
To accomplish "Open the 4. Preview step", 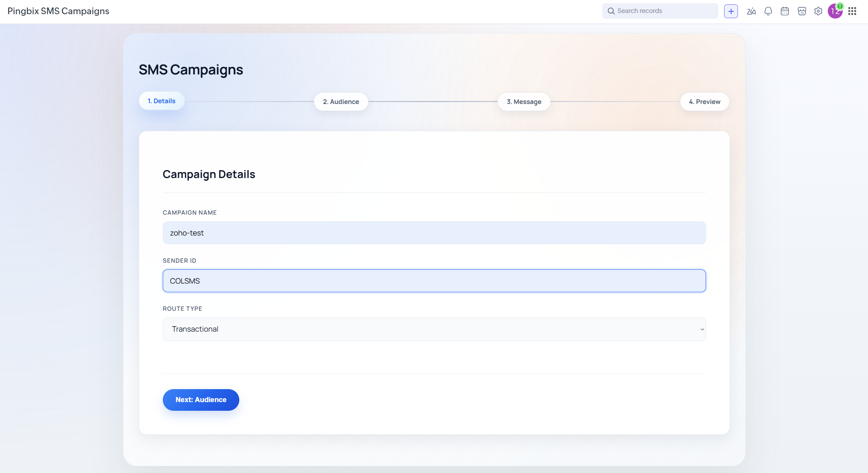I will click(704, 102).
